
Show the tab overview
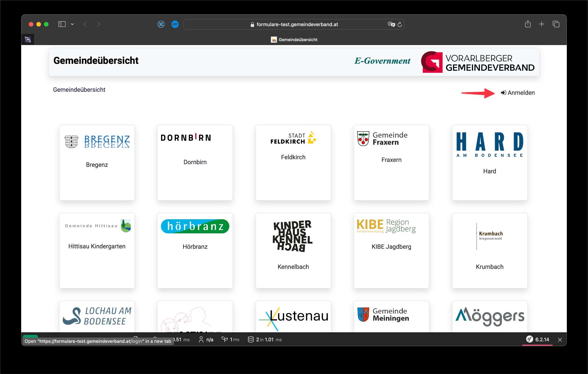[556, 24]
